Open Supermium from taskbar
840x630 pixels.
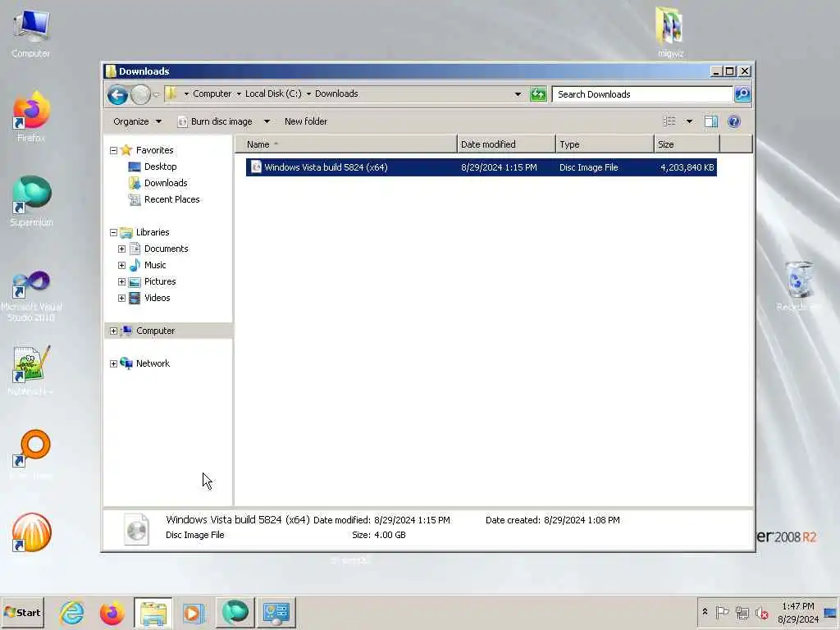click(235, 612)
